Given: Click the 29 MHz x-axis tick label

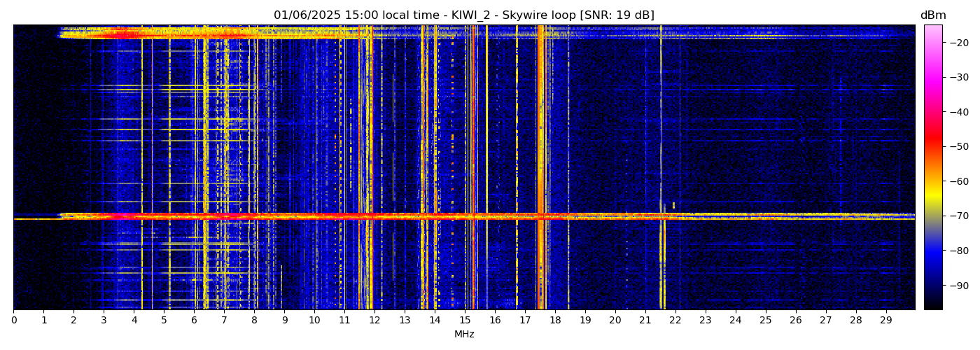Looking at the screenshot, I should 885,321.
